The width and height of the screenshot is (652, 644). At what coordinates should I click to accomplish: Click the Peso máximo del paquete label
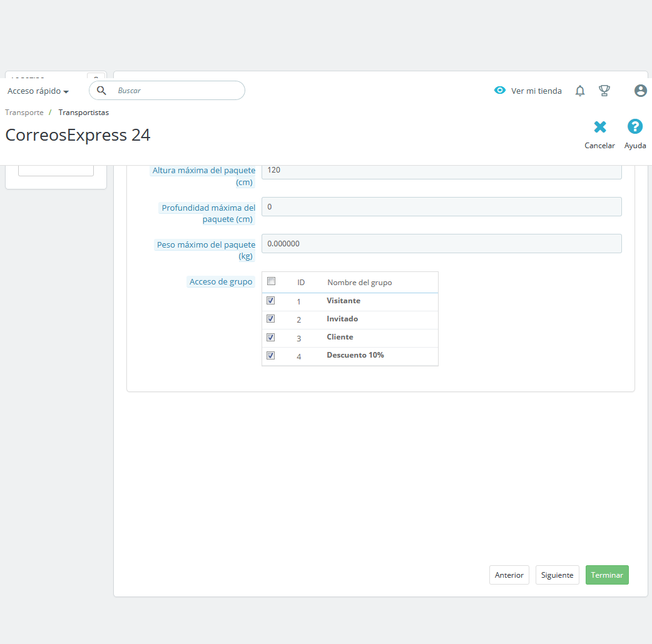pos(205,251)
